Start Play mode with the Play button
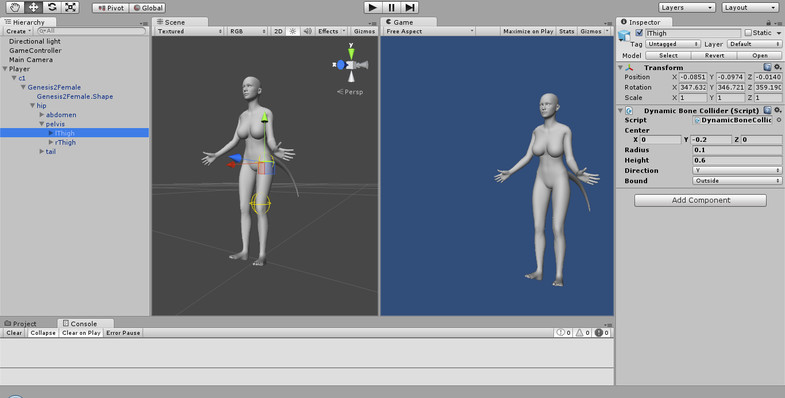 click(x=372, y=8)
